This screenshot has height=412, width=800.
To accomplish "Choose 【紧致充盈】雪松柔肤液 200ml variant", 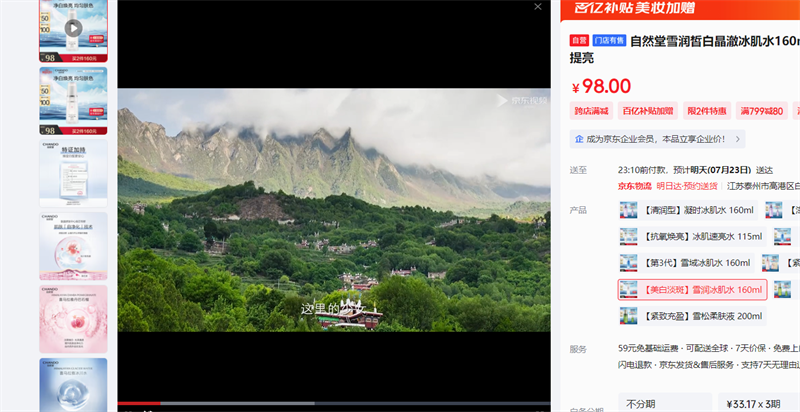I will tap(692, 316).
